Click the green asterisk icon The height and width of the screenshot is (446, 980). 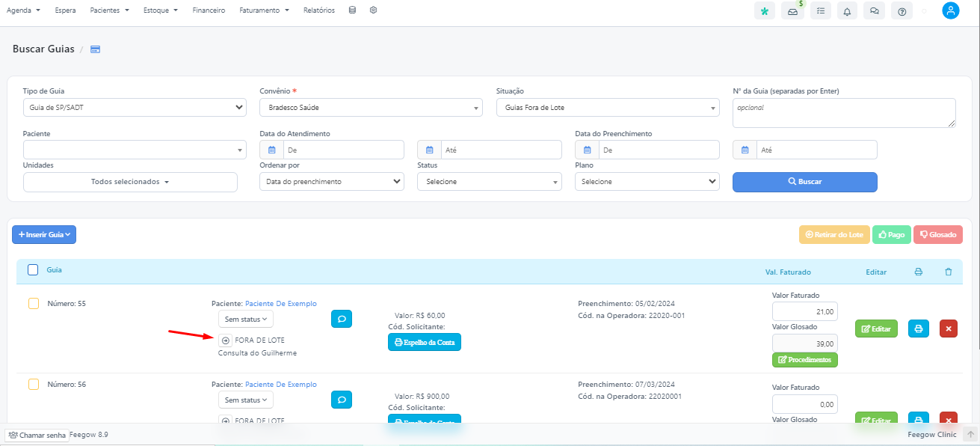click(765, 11)
